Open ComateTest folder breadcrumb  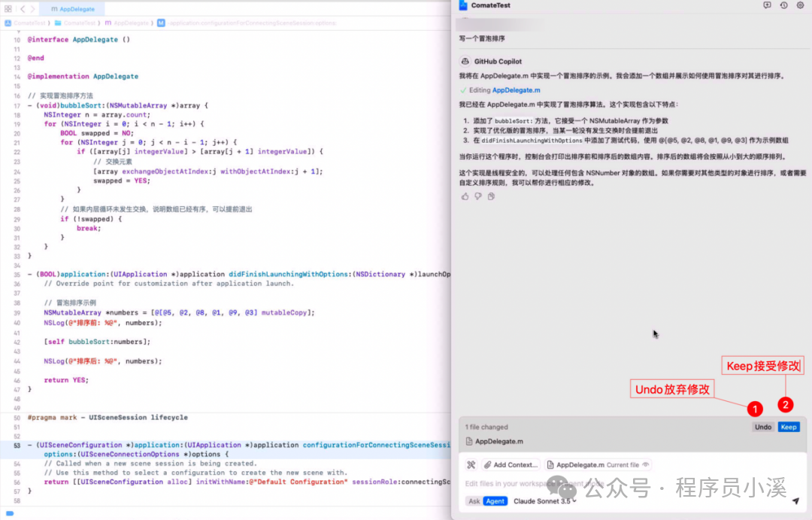pyautogui.click(x=76, y=23)
